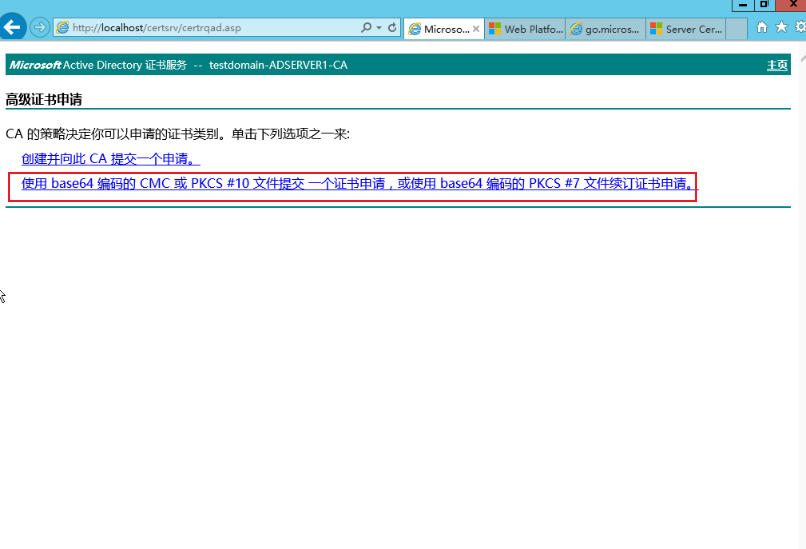Image resolution: width=806 pixels, height=549 pixels.
Task: Close the browser window
Action: tap(792, 5)
